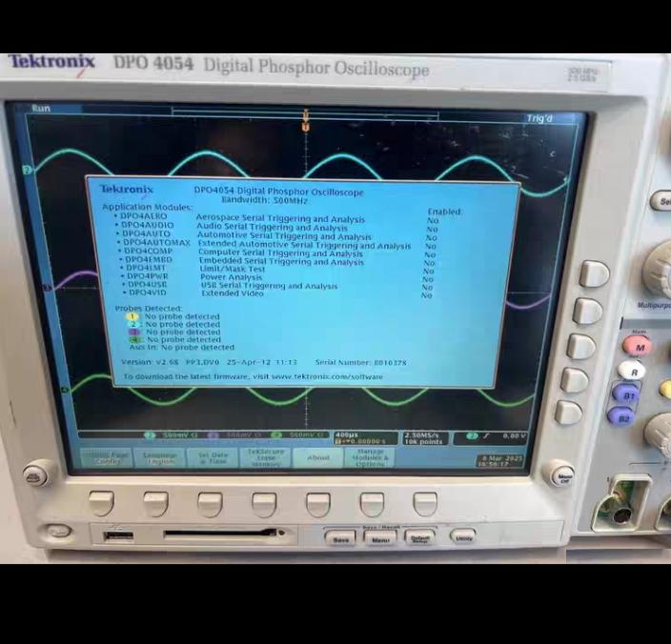
Task: Click the topmost side bezel button
Action: pyautogui.click(x=594, y=273)
